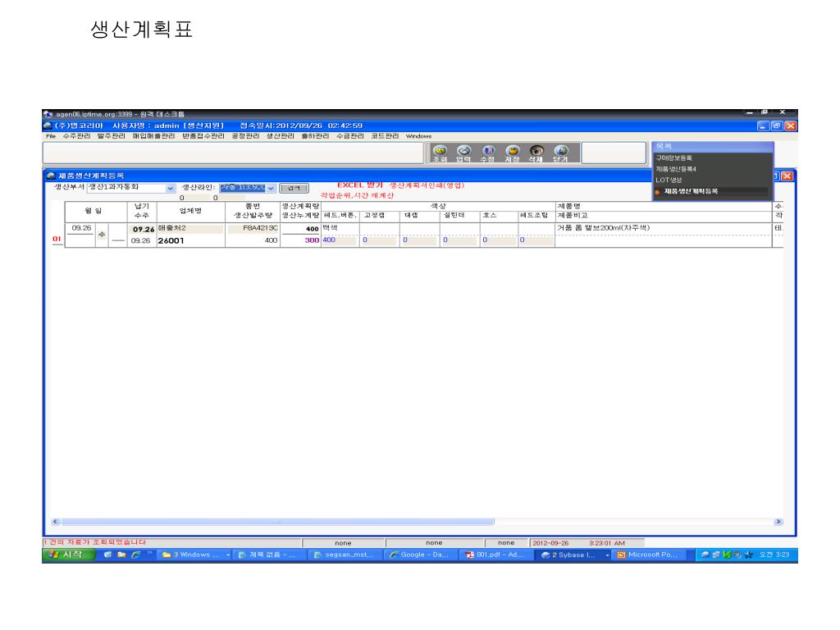This screenshot has width=840, height=630.
Task: Click the 품번 column header
Action: point(253,206)
